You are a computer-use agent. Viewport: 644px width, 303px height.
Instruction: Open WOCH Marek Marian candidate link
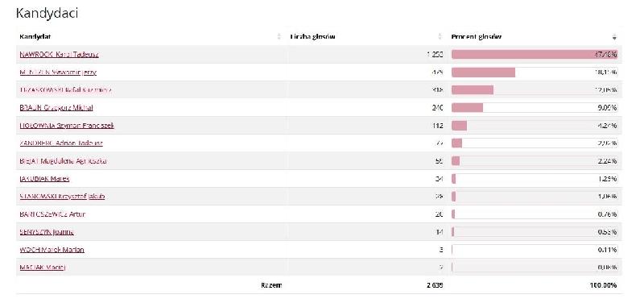tap(52, 250)
